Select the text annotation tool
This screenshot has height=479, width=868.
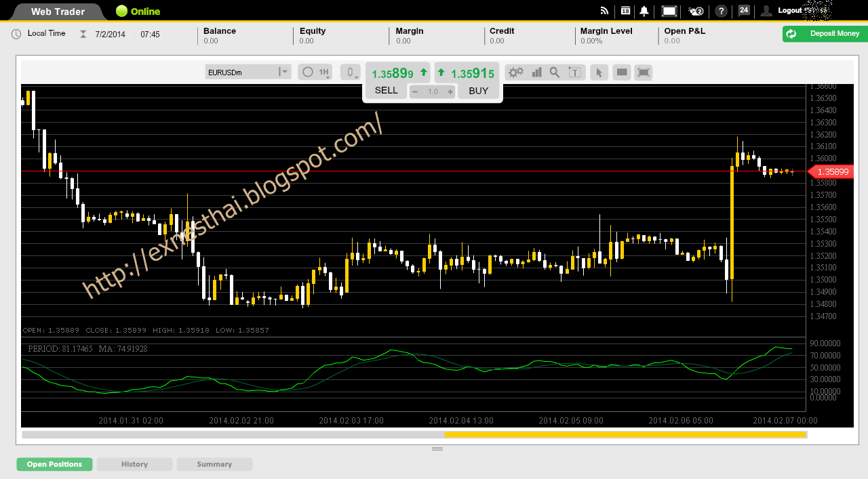[x=575, y=72]
